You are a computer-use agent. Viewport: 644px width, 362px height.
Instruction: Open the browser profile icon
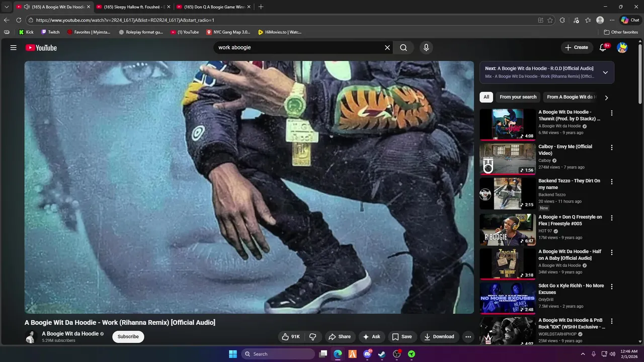(x=600, y=20)
